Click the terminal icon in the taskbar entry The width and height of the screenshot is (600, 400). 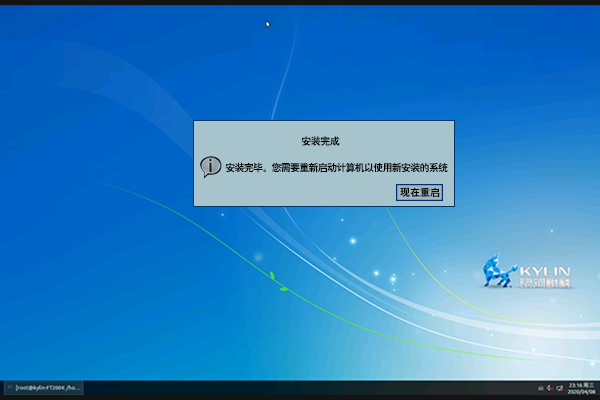pos(9,386)
